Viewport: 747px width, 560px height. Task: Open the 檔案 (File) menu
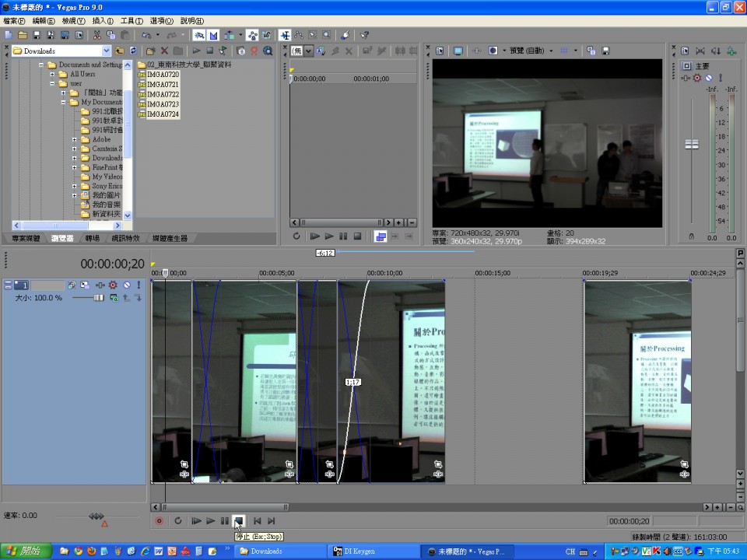[14, 21]
